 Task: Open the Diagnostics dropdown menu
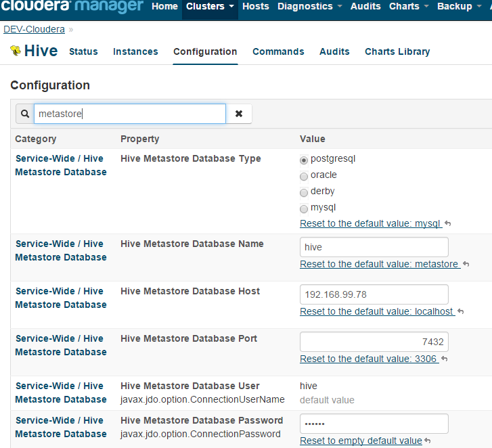tap(310, 6)
